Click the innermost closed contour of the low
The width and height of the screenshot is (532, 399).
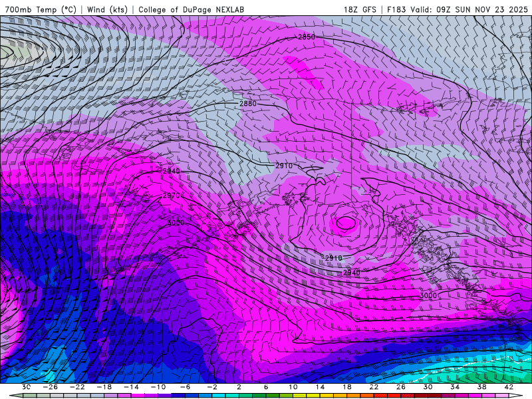[x=346, y=223]
